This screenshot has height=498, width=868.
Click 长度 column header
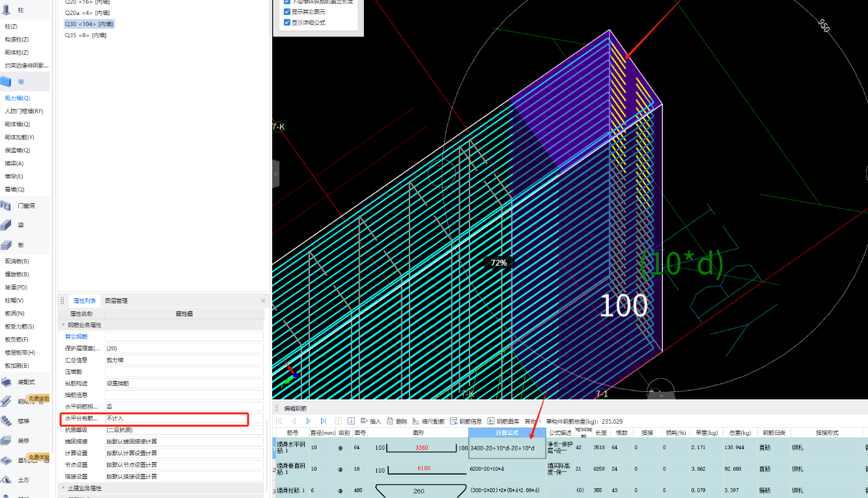click(601, 432)
